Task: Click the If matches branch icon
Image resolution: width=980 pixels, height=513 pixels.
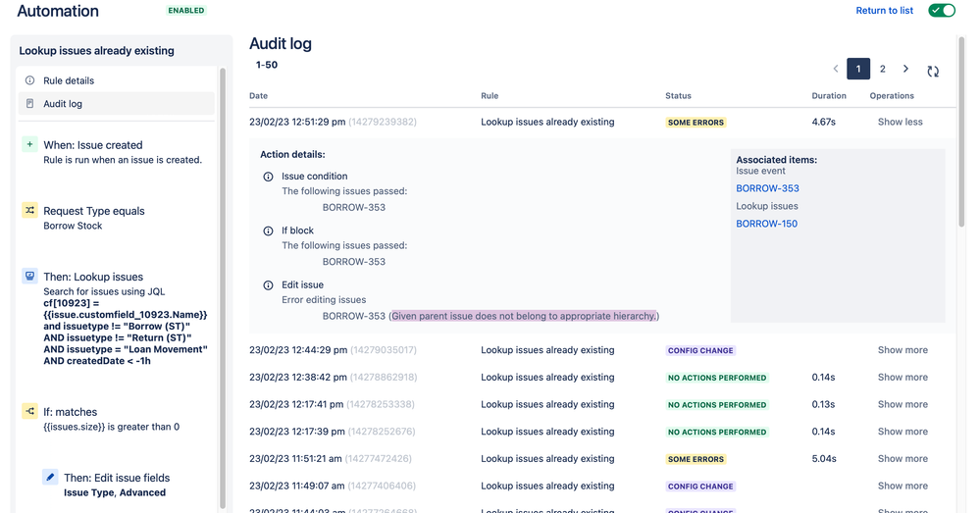Action: [29, 411]
